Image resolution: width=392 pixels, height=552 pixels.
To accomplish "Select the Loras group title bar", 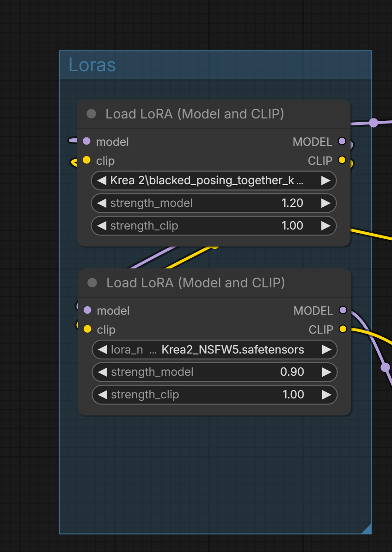I will [x=215, y=65].
